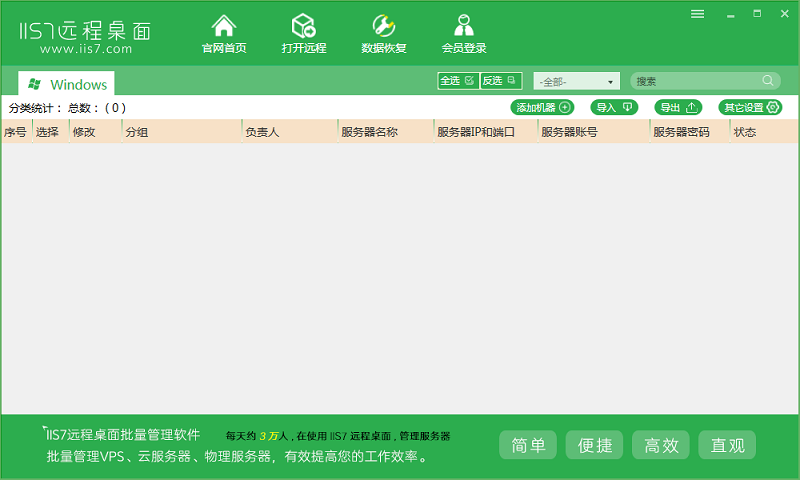The image size is (800, 480).
Task: Sort by 服务器账号 column header
Action: [x=594, y=132]
